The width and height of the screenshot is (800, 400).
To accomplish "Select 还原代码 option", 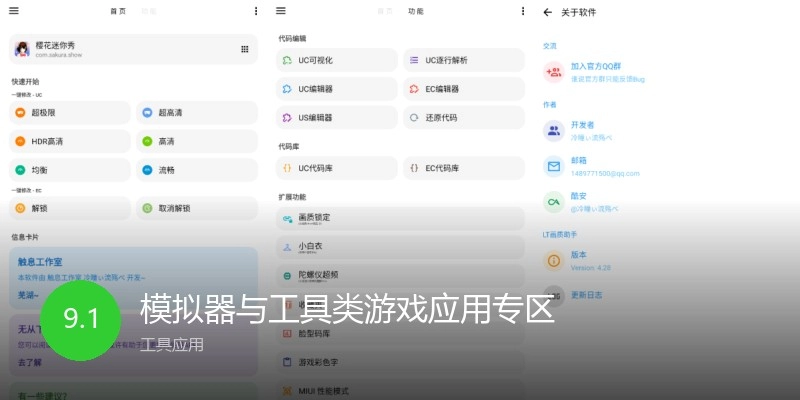I will [x=464, y=117].
